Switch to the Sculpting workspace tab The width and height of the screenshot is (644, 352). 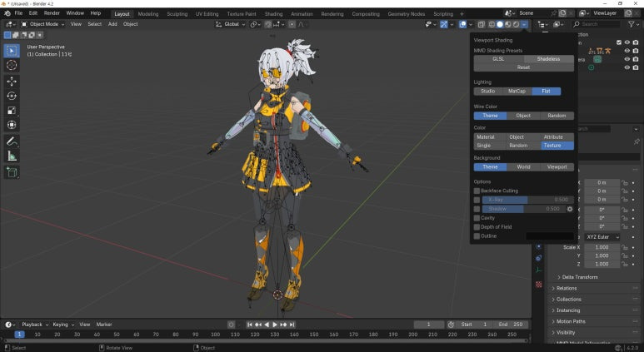pyautogui.click(x=177, y=14)
